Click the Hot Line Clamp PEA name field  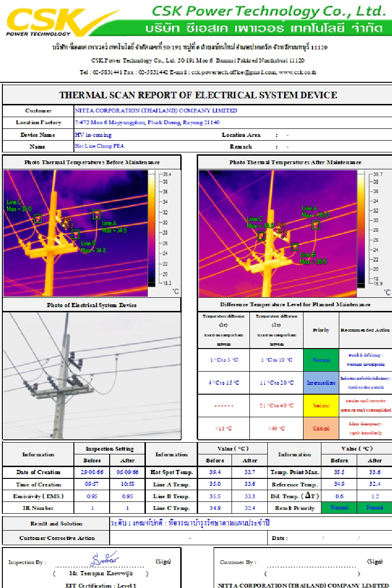pyautogui.click(x=99, y=146)
